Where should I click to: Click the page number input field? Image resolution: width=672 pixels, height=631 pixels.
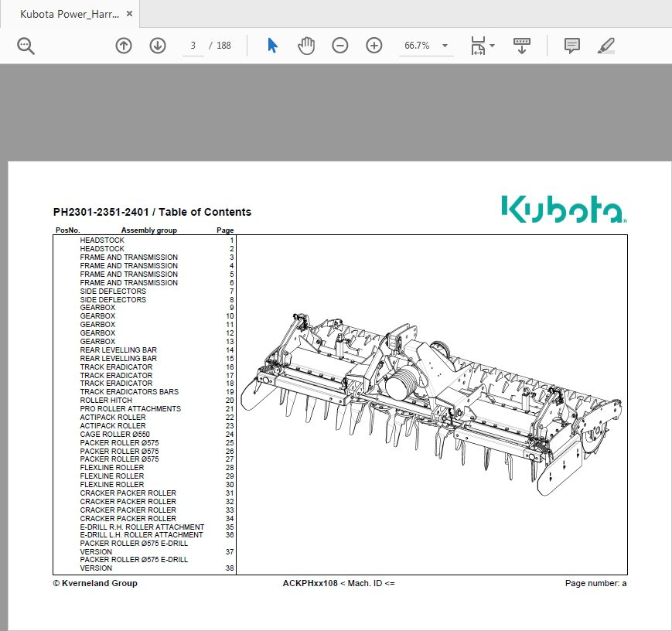192,46
